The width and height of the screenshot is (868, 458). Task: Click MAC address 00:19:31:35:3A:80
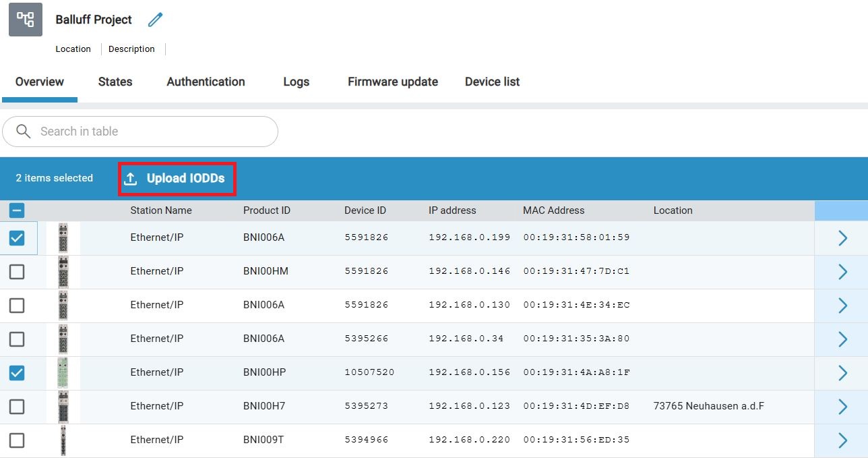click(576, 339)
